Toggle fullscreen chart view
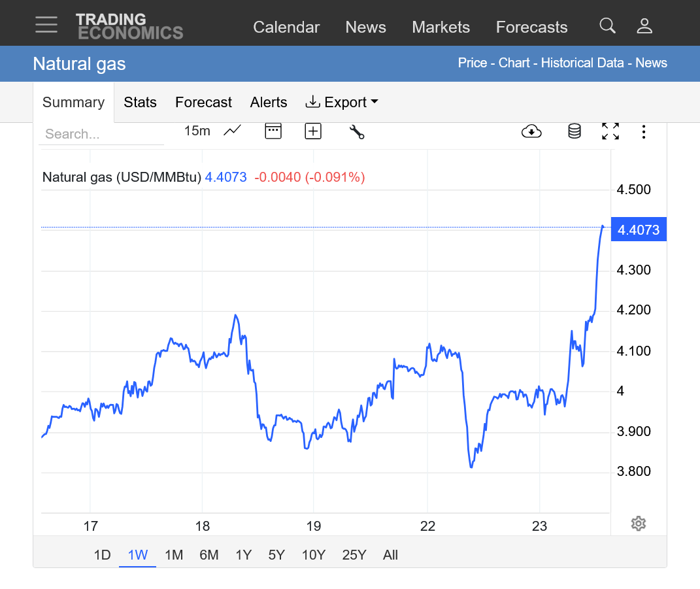The width and height of the screenshot is (700, 589). pyautogui.click(x=610, y=131)
